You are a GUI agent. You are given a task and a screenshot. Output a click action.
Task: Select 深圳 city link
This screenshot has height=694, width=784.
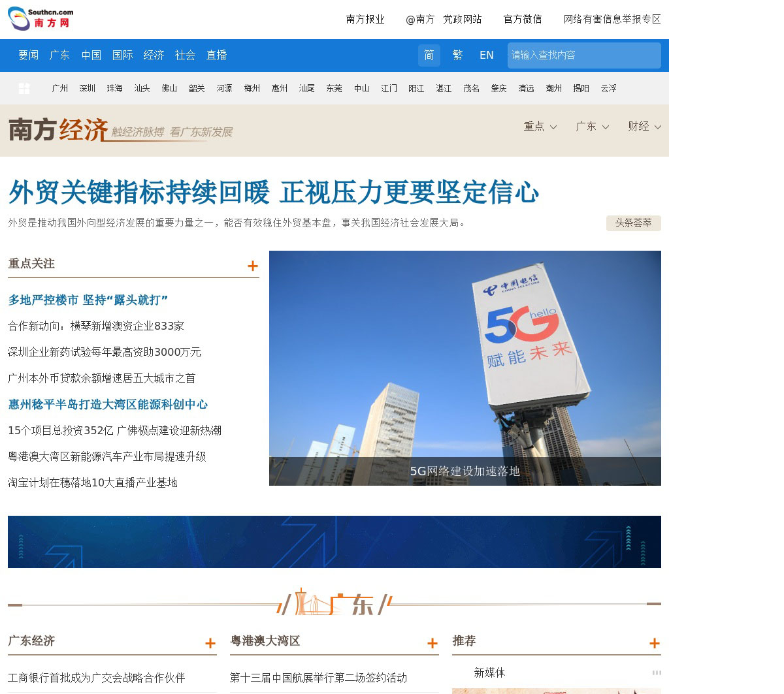[x=88, y=88]
